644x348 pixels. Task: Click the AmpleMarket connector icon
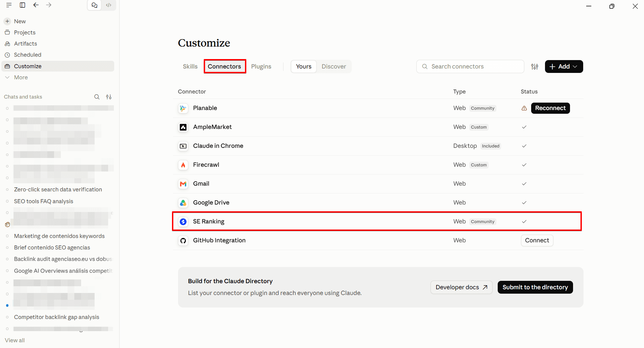[x=183, y=127]
